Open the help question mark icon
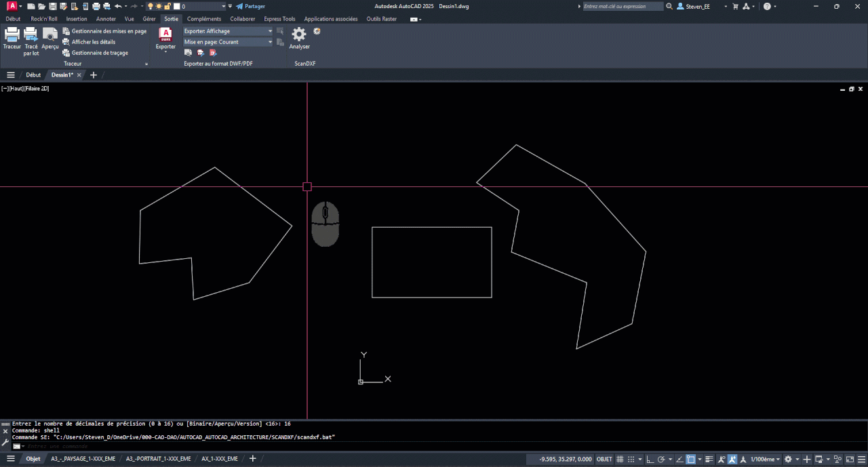The width and height of the screenshot is (868, 467). coord(767,6)
